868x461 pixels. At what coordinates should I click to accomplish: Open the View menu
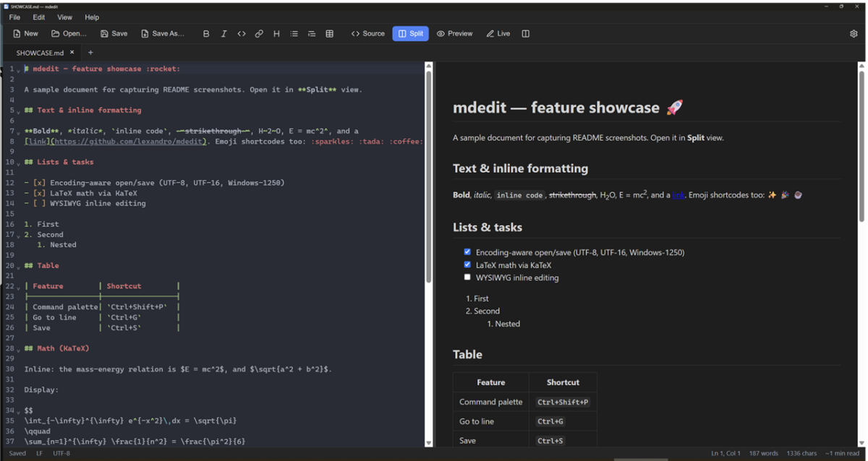coord(65,17)
